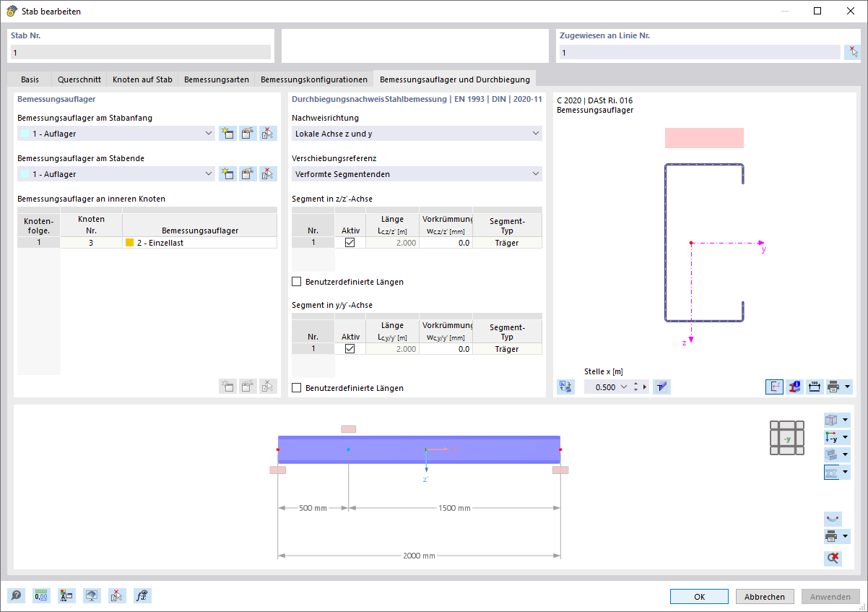The height and width of the screenshot is (612, 868).
Task: Switch to the Basis tab
Action: tap(30, 79)
